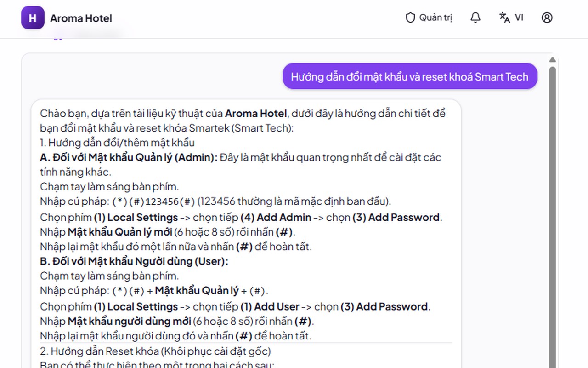
Task: Open the Quản trị admin menu
Action: pos(429,18)
